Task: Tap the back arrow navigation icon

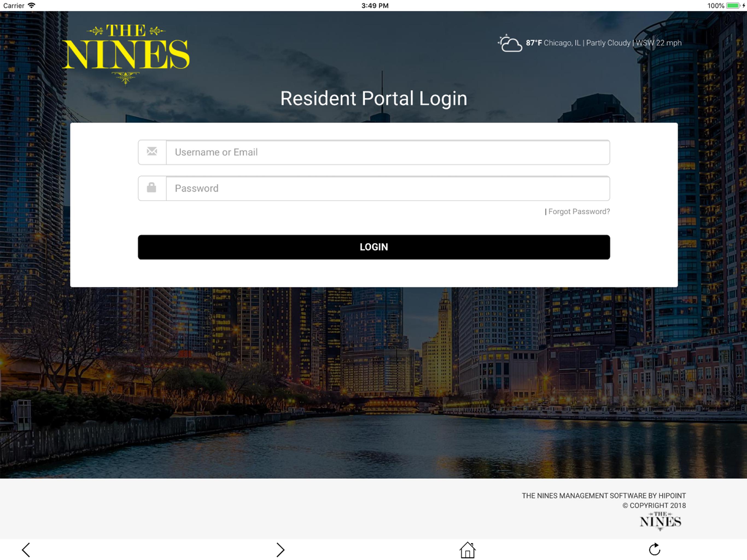Action: [x=26, y=550]
